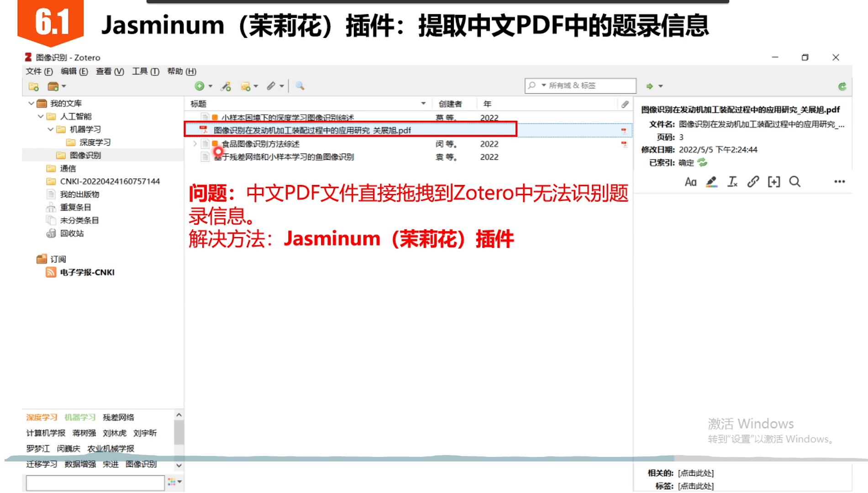This screenshot has height=493, width=868.
Task: Open advanced search with the magnifier icon
Action: click(x=300, y=86)
